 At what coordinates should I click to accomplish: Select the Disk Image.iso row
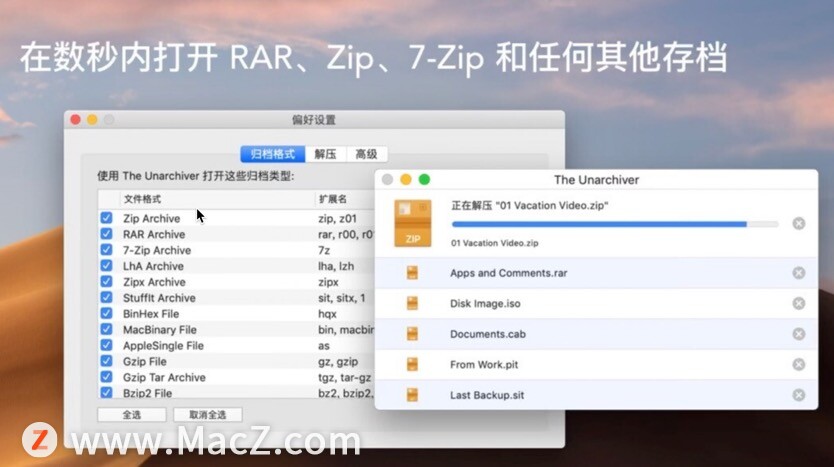point(596,303)
